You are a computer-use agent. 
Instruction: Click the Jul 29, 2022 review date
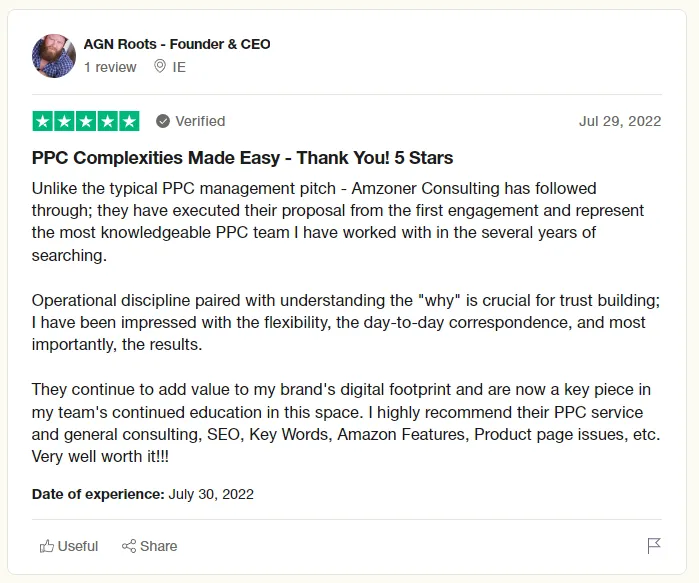(620, 121)
